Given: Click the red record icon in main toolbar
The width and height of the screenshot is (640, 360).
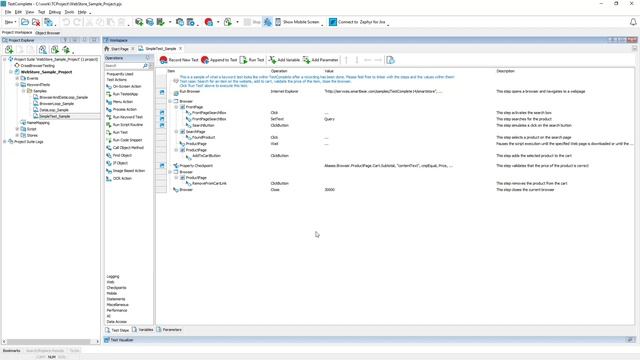Looking at the screenshot, I should [x=209, y=22].
